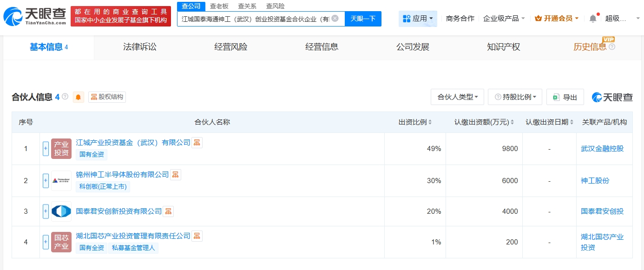The image size is (644, 270).
Task: Click the 天眼一下 search button
Action: [363, 19]
